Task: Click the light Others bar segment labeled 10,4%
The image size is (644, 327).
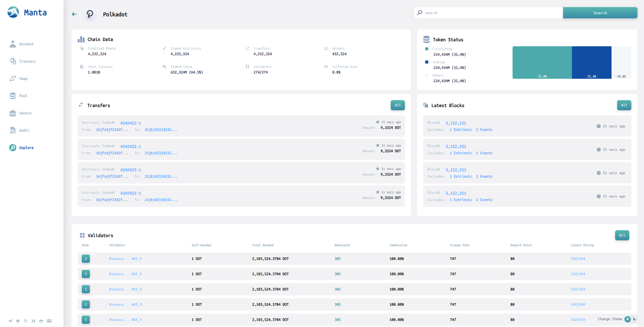Action: pos(621,63)
